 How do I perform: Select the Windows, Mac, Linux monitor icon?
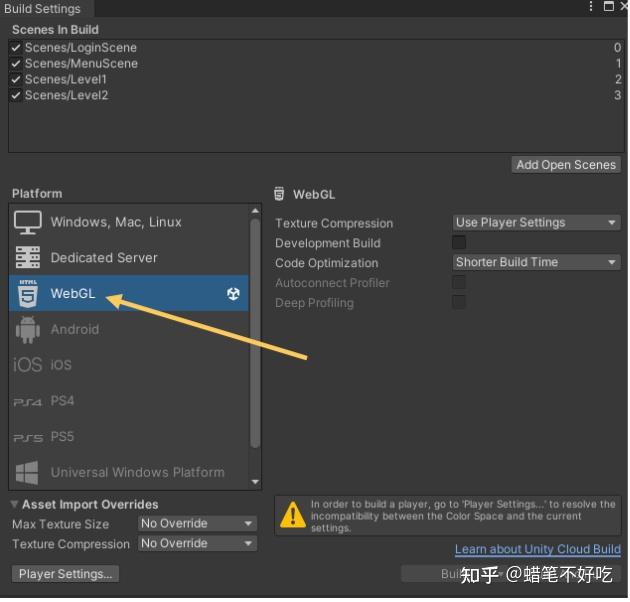point(28,223)
